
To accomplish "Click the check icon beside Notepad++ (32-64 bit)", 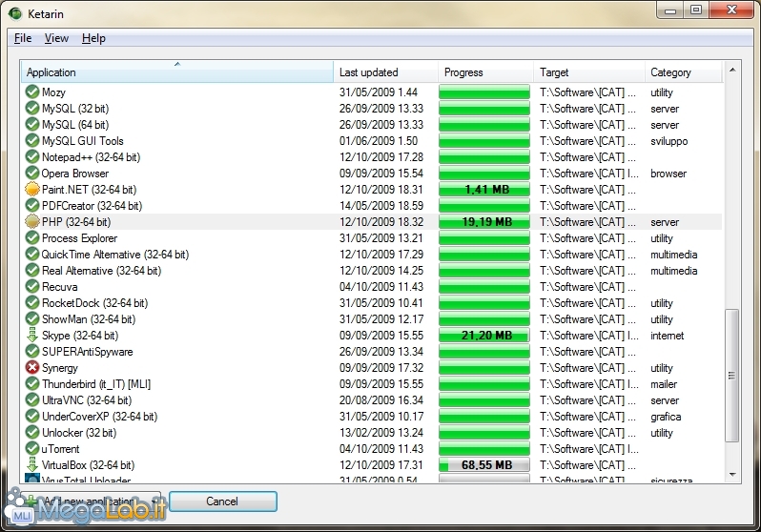I will (x=32, y=156).
